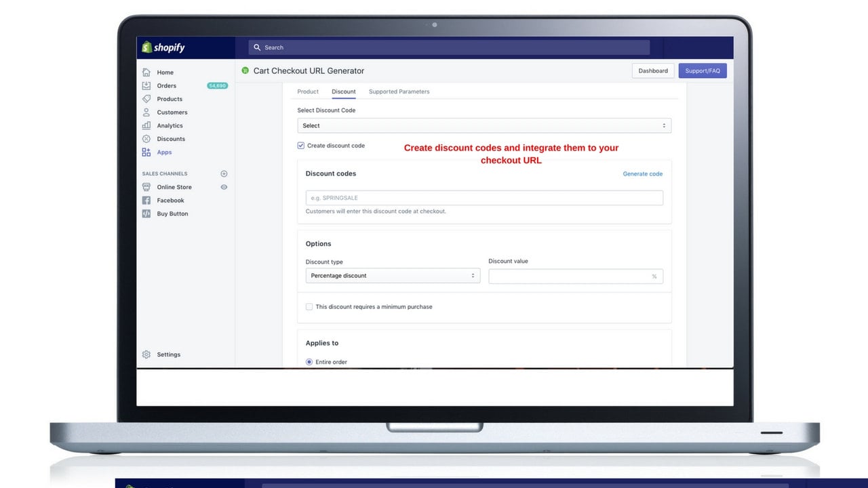The width and height of the screenshot is (868, 488).
Task: Open the Orders inbox icon
Action: (x=146, y=85)
